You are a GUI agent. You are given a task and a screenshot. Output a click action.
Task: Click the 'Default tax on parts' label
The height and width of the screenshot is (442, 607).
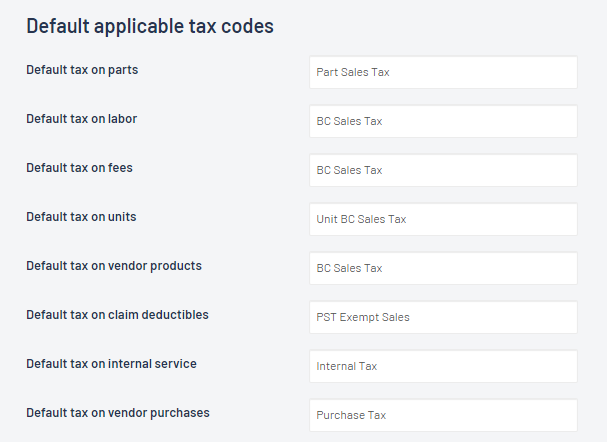click(89, 70)
